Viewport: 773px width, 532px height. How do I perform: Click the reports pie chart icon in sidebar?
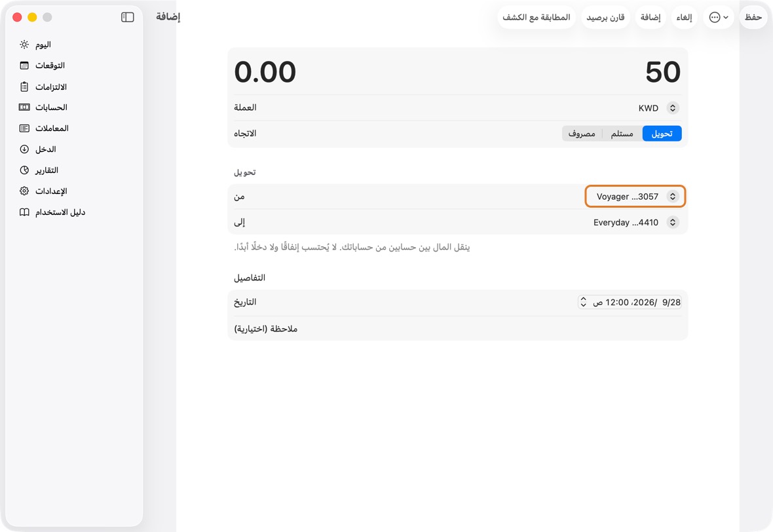(24, 170)
